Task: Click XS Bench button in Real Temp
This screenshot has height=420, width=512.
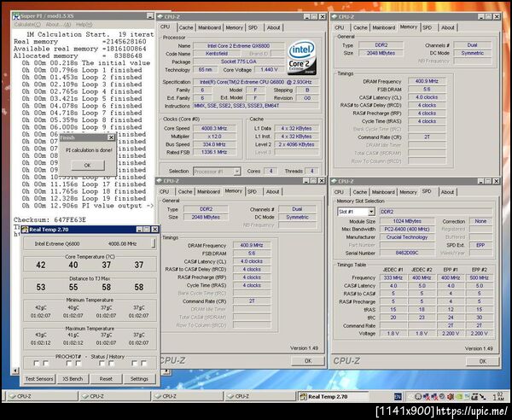Action: pyautogui.click(x=73, y=379)
